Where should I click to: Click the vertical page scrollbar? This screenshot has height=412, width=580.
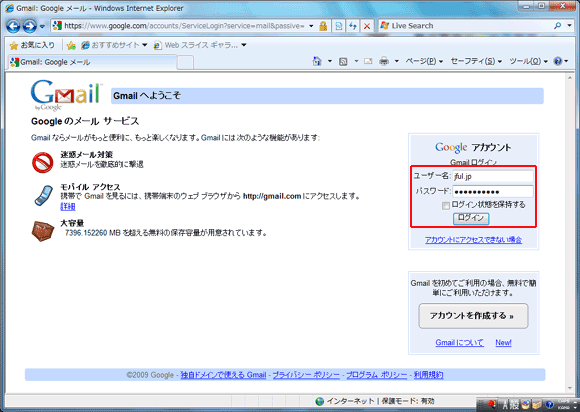click(x=570, y=232)
